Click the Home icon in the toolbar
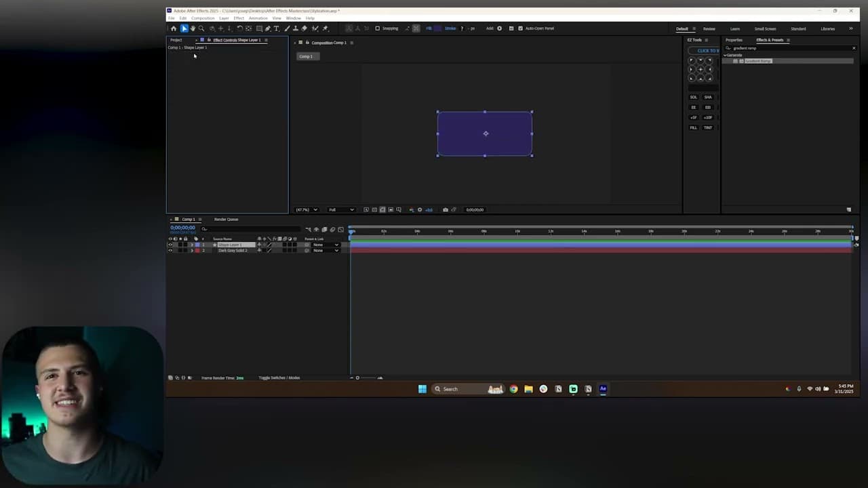The image size is (868, 488). [174, 28]
